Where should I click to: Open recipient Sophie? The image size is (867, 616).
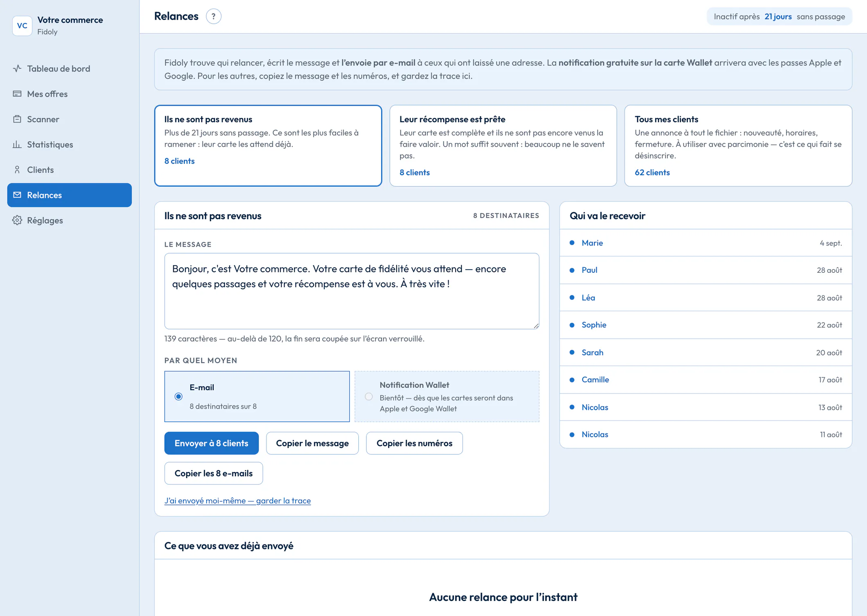[706, 325]
